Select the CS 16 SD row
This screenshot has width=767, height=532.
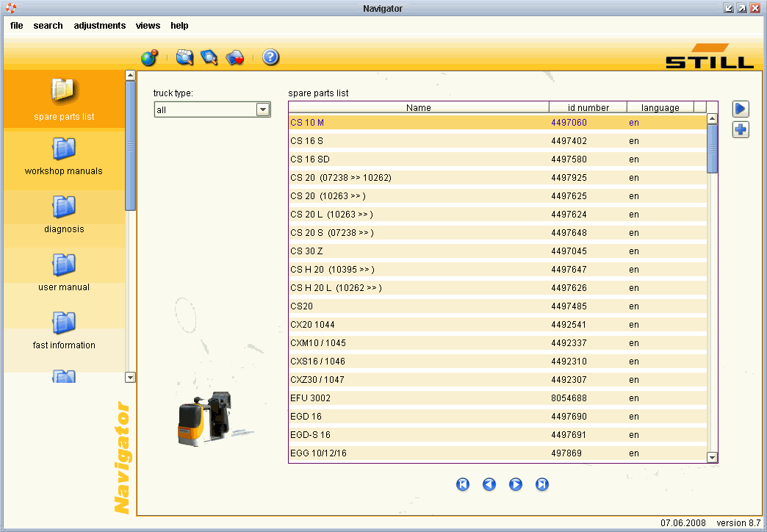click(497, 159)
